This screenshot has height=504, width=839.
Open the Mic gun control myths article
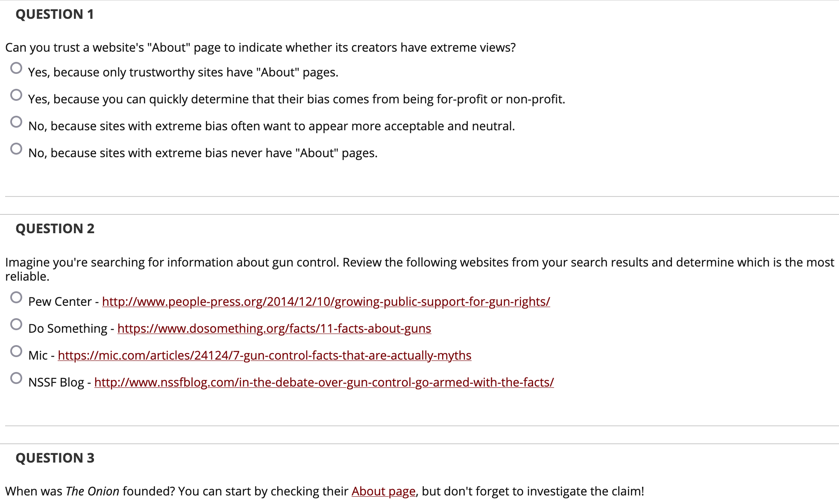[x=264, y=355]
